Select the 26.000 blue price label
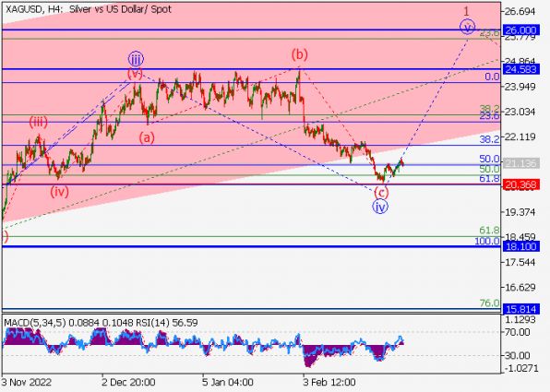 pyautogui.click(x=520, y=30)
